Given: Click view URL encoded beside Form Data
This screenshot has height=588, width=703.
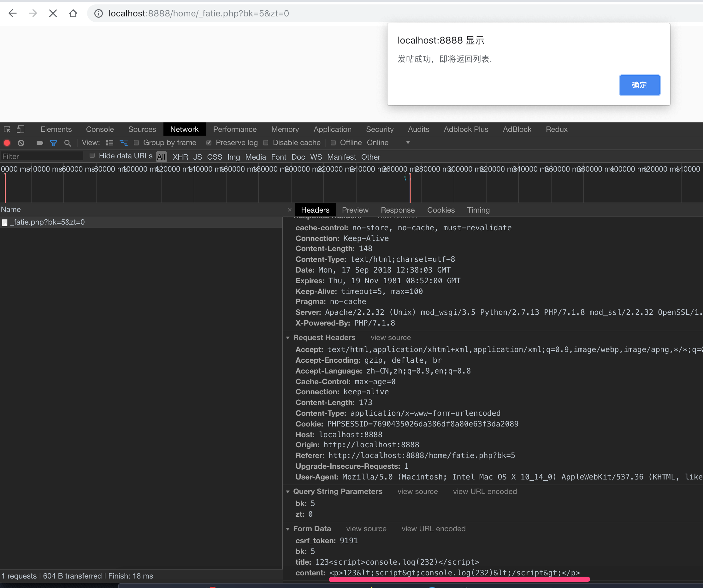Looking at the screenshot, I should (433, 529).
